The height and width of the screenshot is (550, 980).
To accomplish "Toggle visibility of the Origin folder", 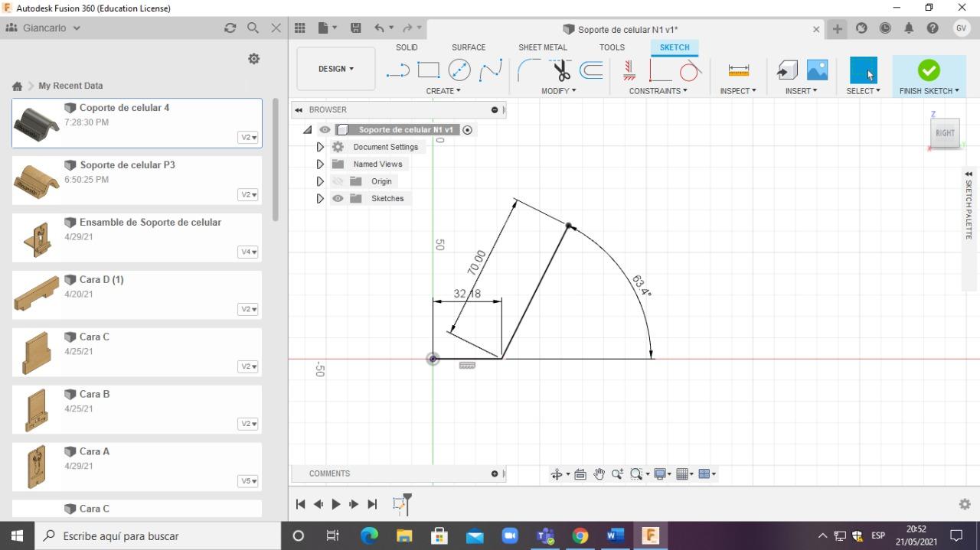I will click(338, 181).
